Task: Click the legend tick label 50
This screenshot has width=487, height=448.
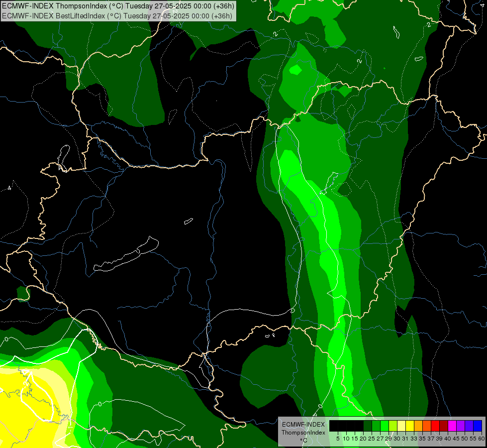Action: (465, 439)
